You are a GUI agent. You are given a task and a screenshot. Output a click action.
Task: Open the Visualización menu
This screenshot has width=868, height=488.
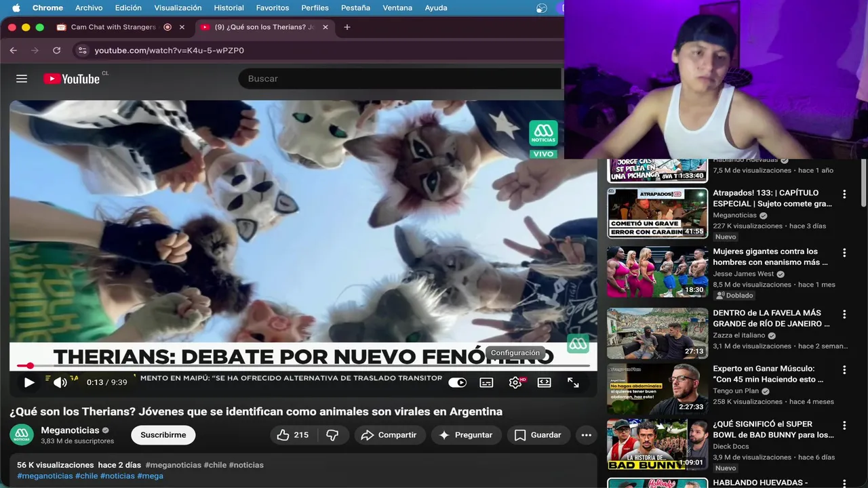178,7
